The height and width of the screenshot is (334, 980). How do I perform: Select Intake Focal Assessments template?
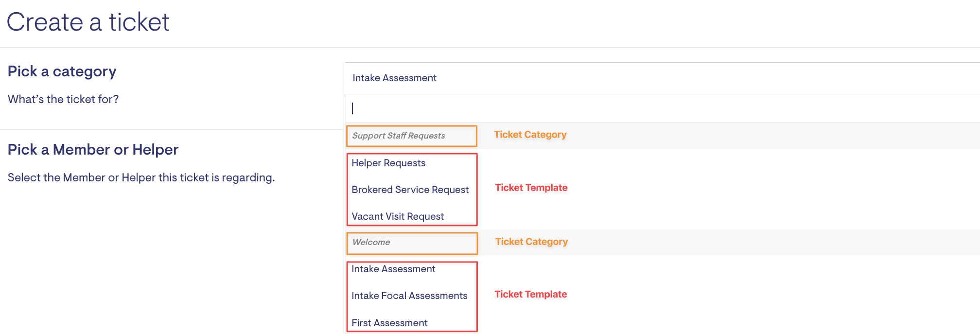(x=409, y=296)
